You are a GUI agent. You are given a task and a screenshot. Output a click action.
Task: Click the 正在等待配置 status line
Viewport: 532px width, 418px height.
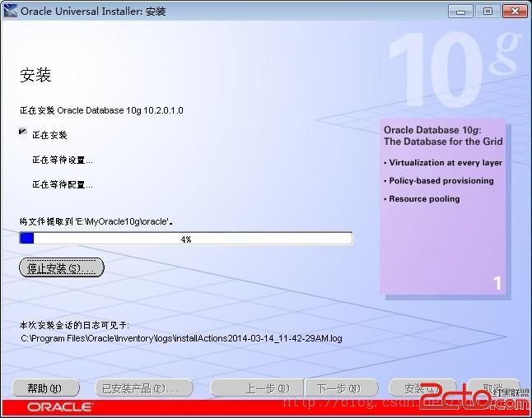[62, 184]
